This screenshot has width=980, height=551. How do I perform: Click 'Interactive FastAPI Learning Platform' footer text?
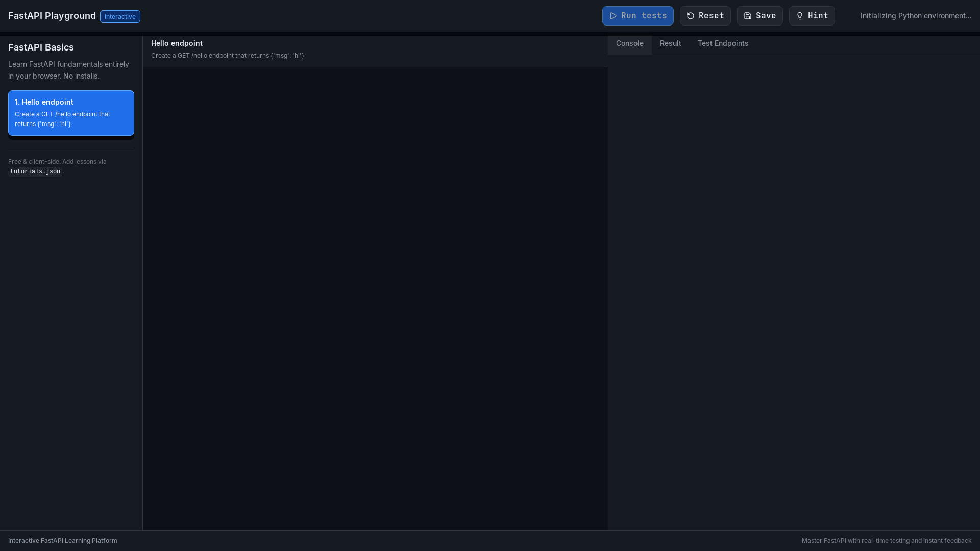[x=63, y=541]
